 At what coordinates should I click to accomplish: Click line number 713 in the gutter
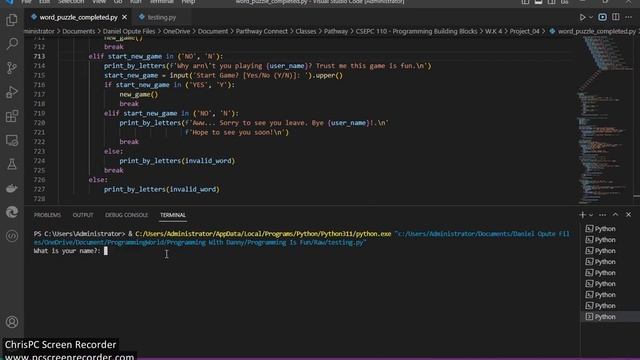(x=39, y=56)
